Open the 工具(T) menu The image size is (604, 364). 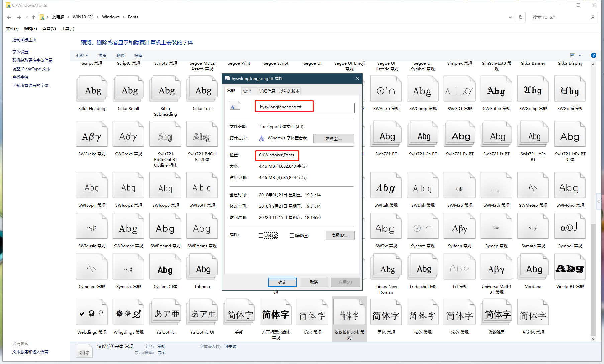68,28
